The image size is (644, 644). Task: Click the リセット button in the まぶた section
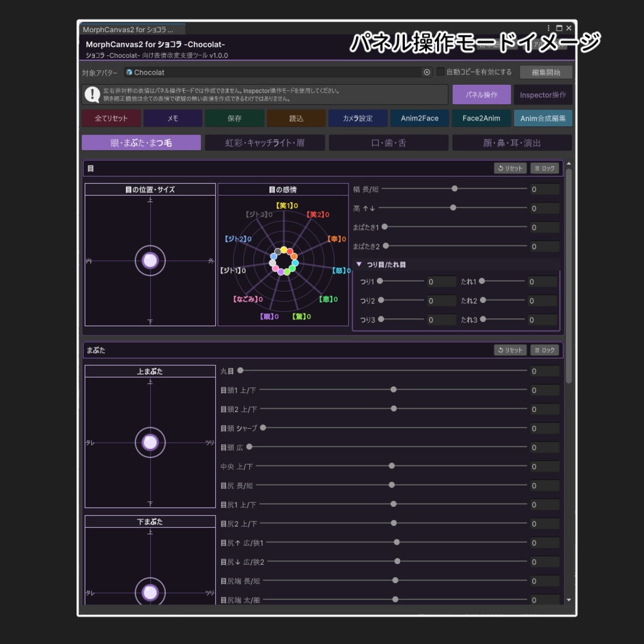510,350
